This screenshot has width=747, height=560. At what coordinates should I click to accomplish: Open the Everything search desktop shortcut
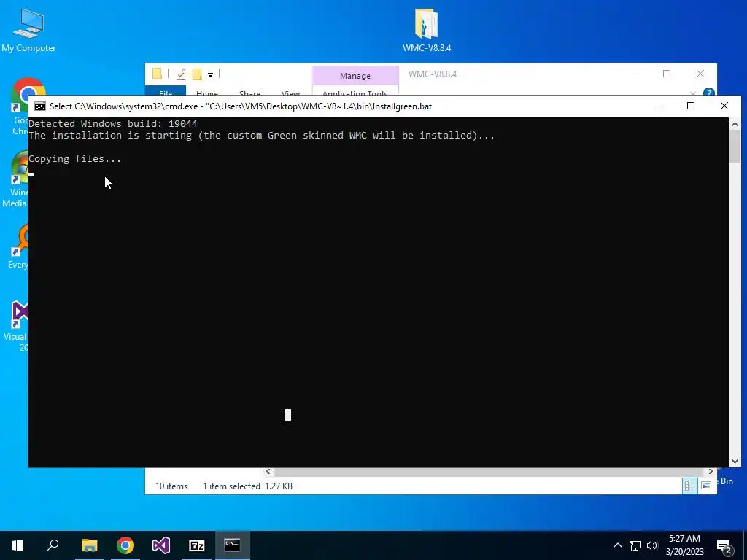(19, 246)
